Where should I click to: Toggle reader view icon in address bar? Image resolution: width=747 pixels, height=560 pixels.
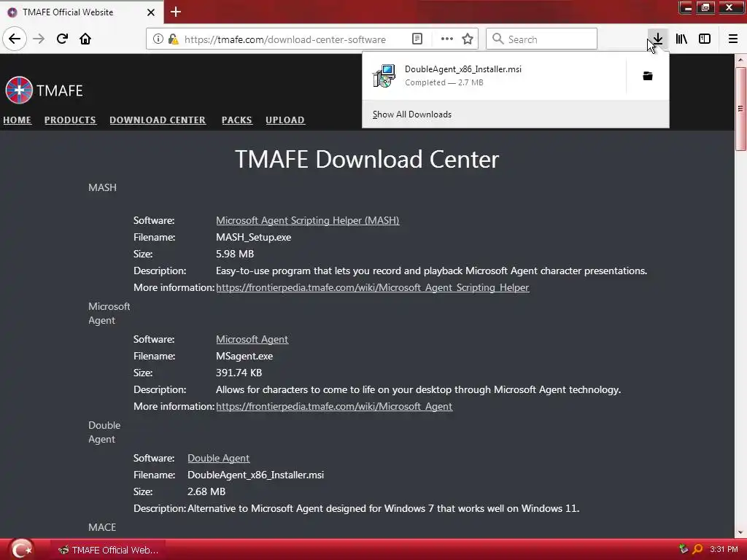coord(417,39)
